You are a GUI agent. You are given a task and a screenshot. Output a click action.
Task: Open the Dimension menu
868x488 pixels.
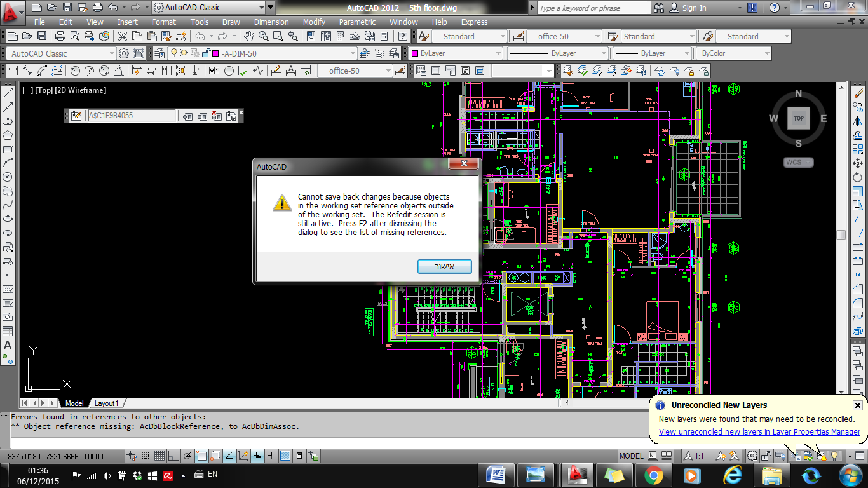point(271,22)
